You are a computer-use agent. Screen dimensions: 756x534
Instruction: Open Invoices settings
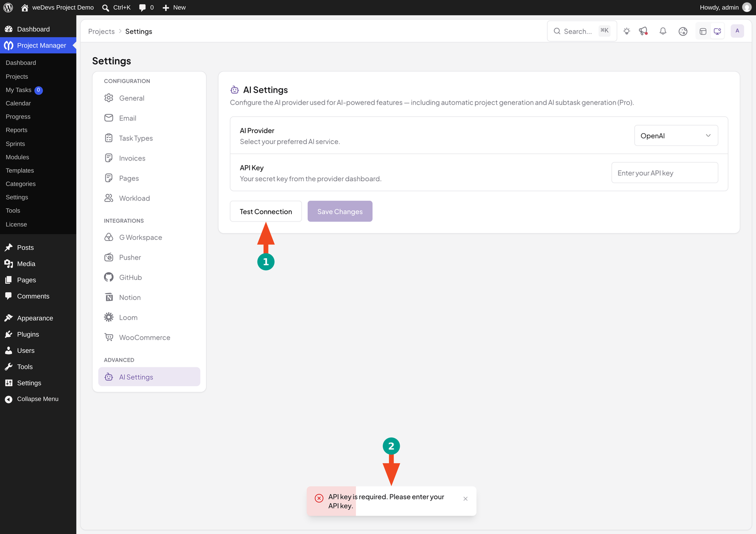pos(149,158)
